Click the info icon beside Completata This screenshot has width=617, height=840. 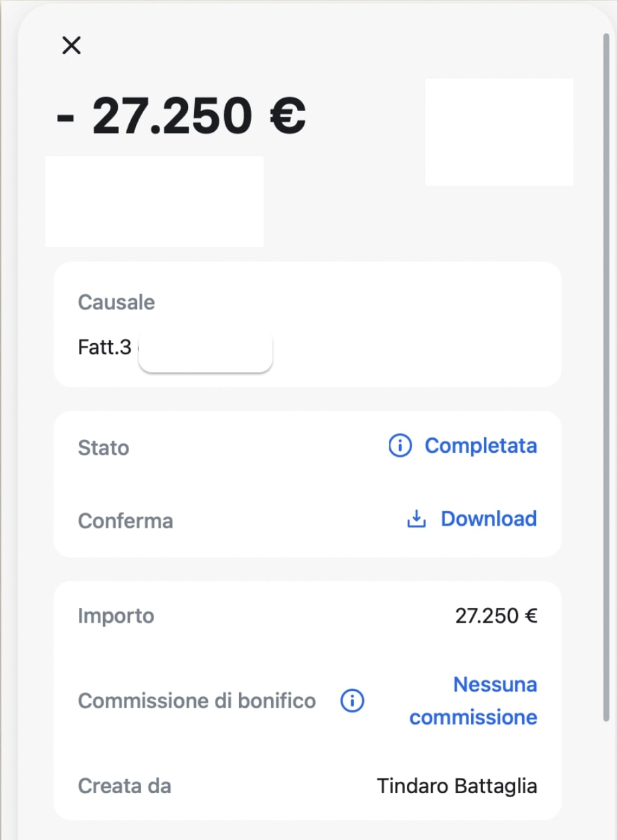pos(400,445)
